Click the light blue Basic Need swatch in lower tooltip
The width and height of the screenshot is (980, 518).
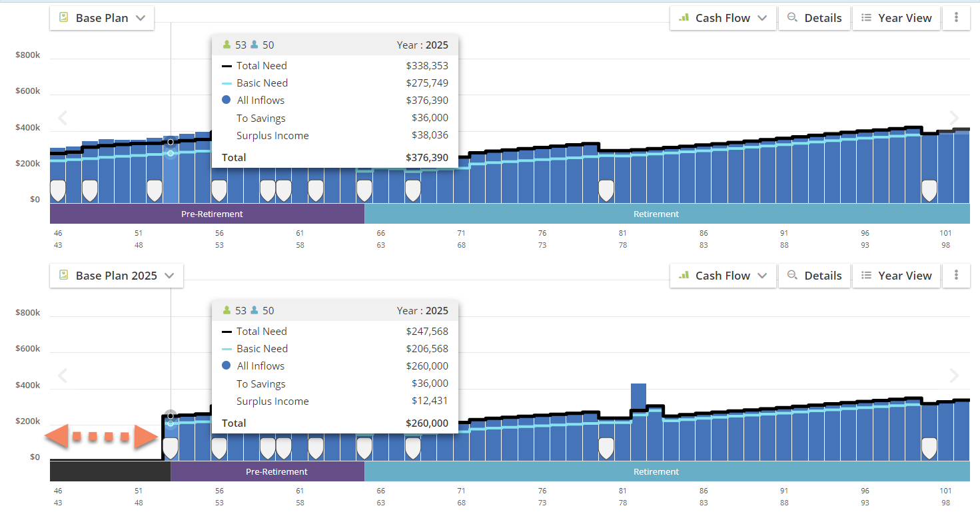227,349
